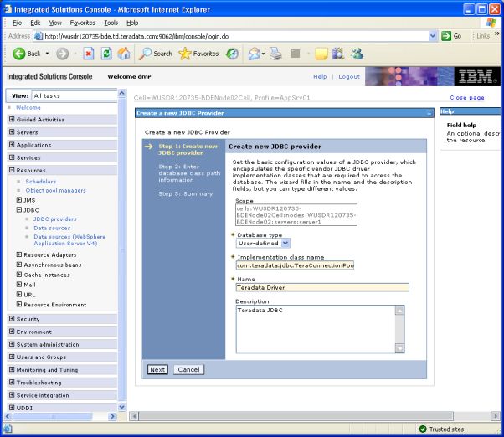The image size is (504, 437).
Task: Click the Mail envelope toolbar icon
Action: (255, 54)
